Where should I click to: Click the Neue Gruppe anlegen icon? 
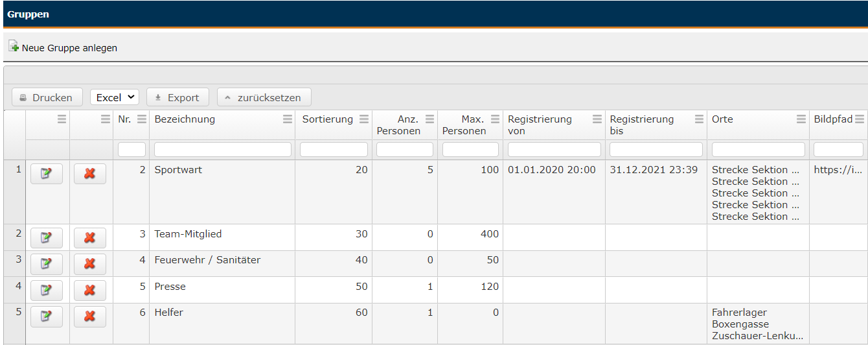(13, 47)
